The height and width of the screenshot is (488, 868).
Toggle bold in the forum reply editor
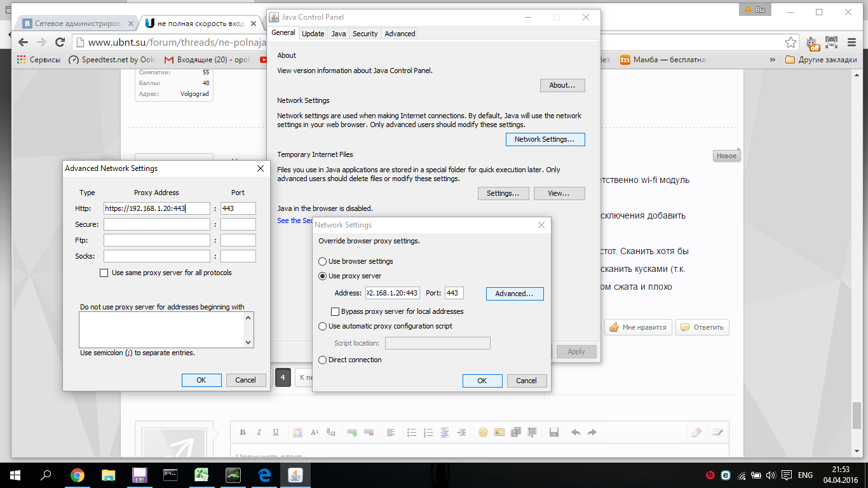243,432
